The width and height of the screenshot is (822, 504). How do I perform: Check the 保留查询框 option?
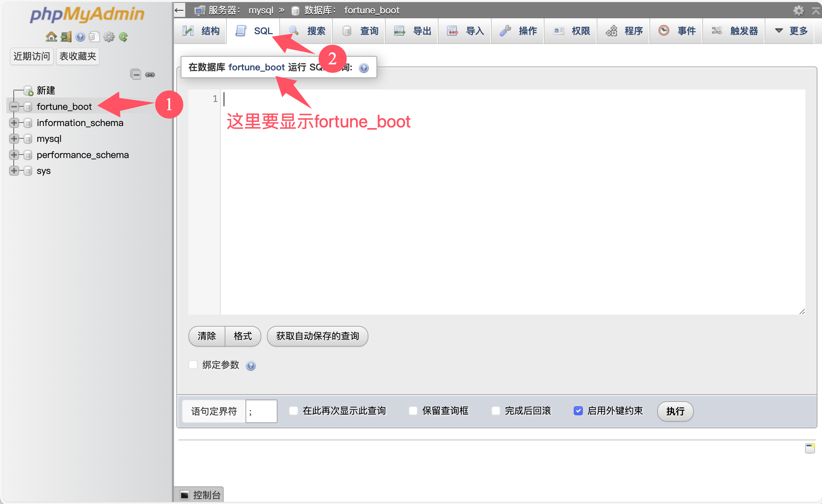pos(413,411)
